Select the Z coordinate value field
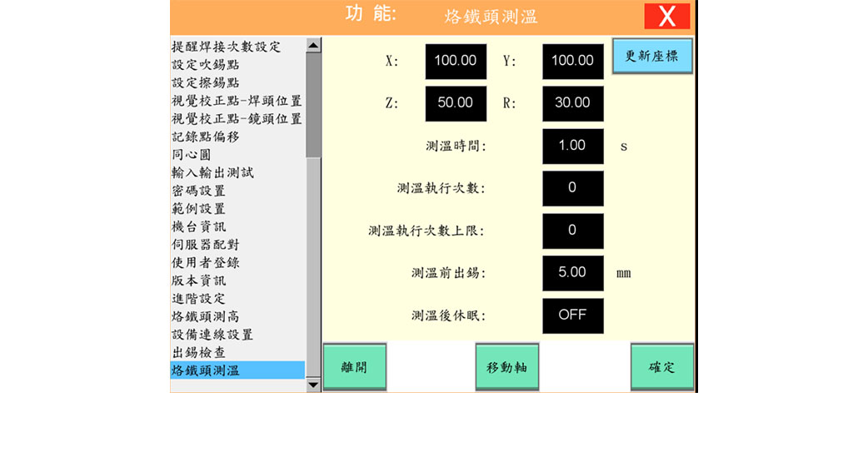This screenshot has width=868, height=472. tap(456, 103)
